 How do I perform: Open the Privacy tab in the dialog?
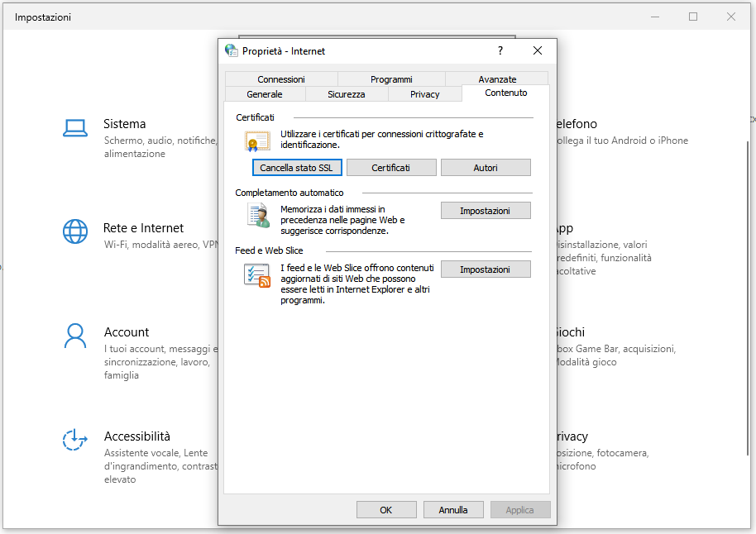(425, 94)
